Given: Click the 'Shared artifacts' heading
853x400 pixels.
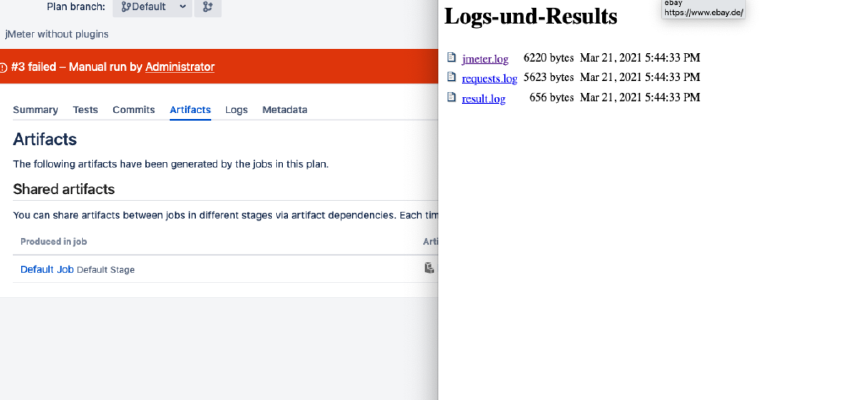Looking at the screenshot, I should [64, 189].
